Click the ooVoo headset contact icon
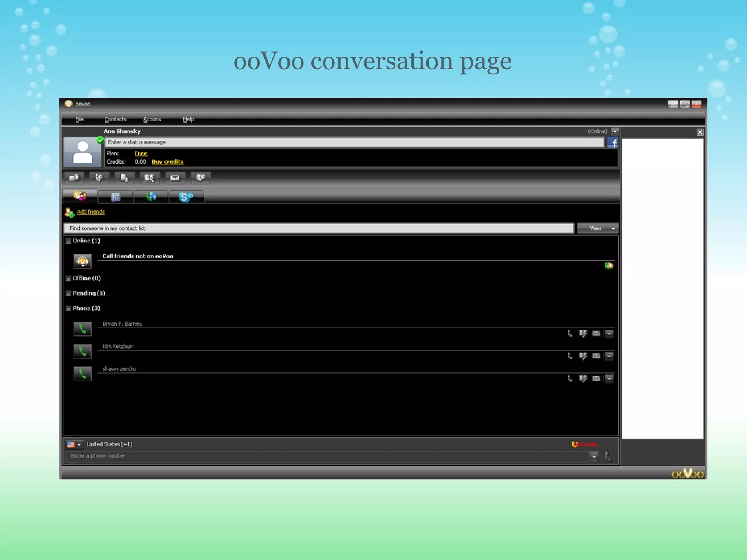Image resolution: width=747 pixels, height=560 pixels. pyautogui.click(x=82, y=261)
